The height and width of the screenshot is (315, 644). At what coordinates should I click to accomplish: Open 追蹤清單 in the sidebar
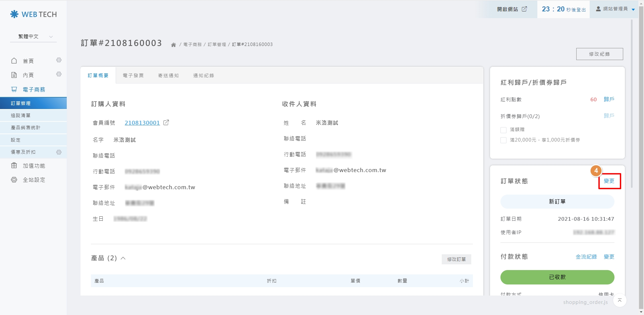pos(21,115)
